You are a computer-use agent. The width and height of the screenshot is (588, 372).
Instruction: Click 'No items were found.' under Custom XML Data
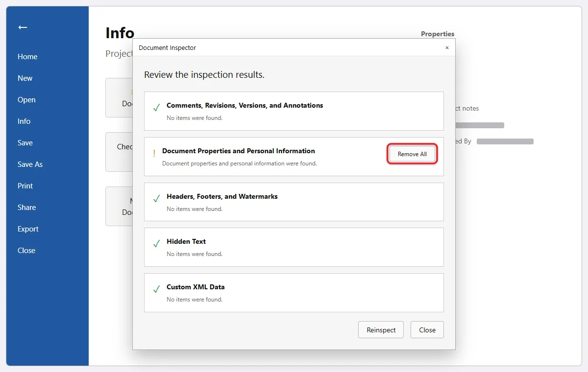tap(195, 300)
